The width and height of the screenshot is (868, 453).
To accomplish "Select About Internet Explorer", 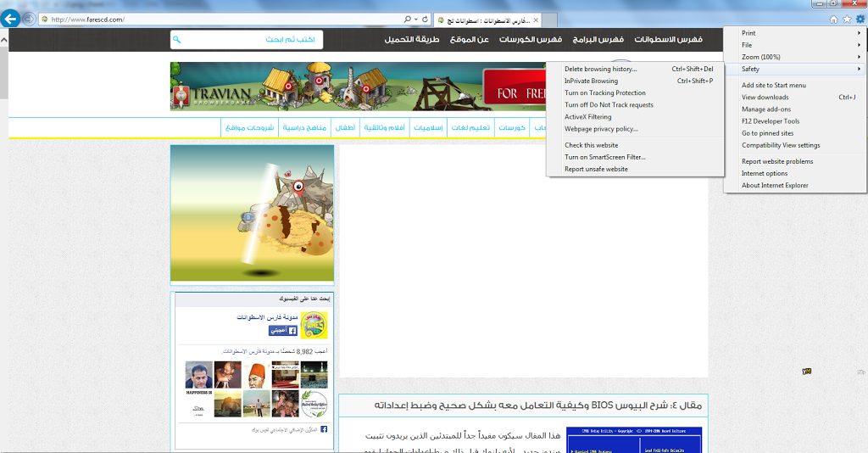I will 794,186.
